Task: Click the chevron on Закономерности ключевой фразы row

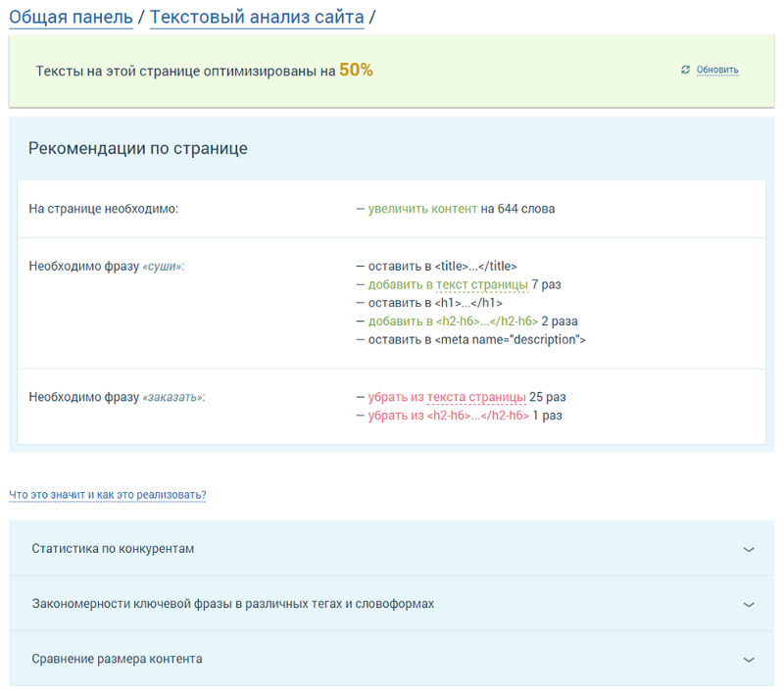Action: click(x=749, y=605)
